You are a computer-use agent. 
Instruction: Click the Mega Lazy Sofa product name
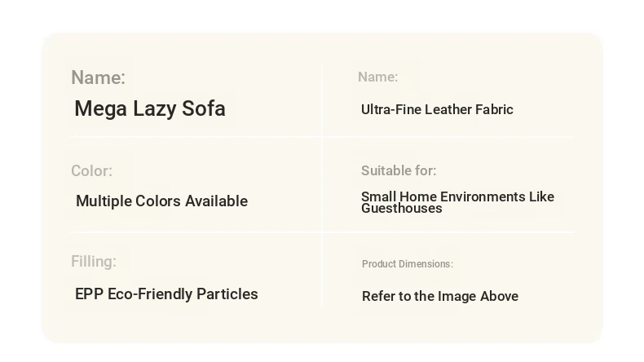tap(150, 109)
